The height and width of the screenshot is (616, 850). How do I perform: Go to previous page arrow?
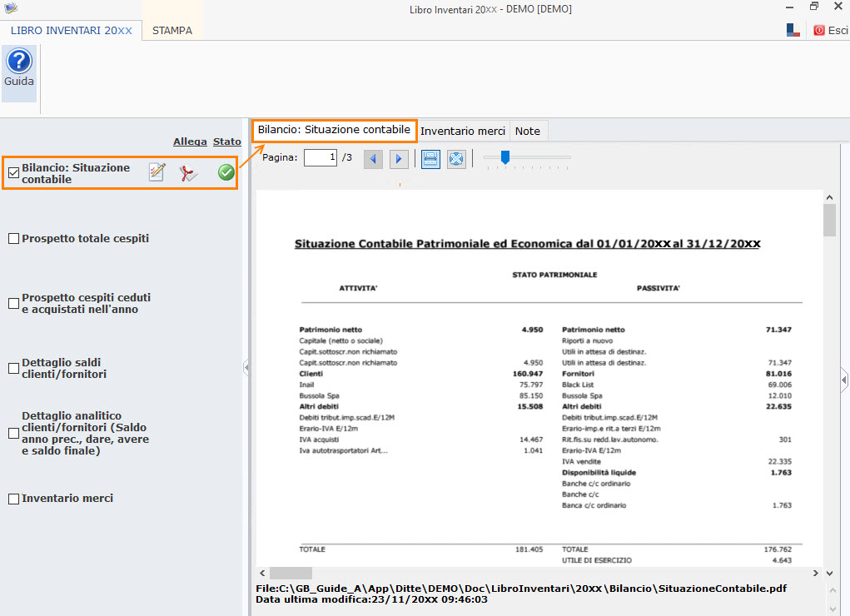click(373, 159)
